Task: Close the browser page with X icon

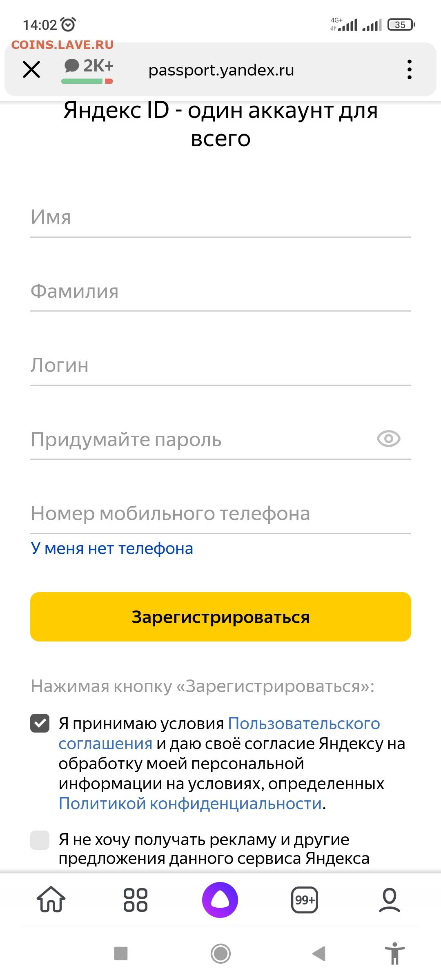Action: click(31, 69)
